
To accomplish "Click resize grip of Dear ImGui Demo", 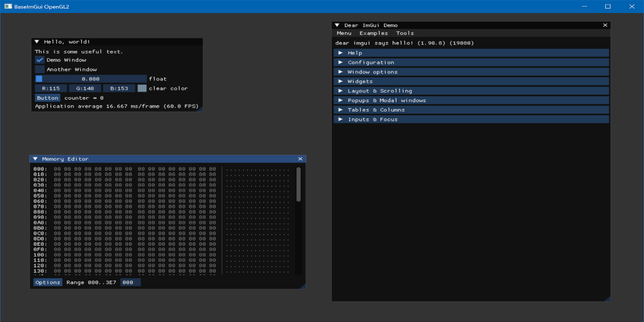I will point(607,298).
